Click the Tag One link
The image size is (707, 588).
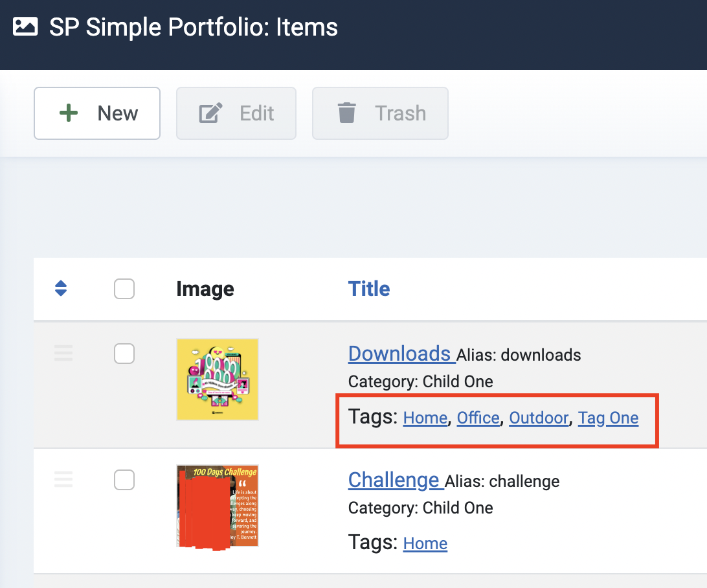tap(608, 418)
